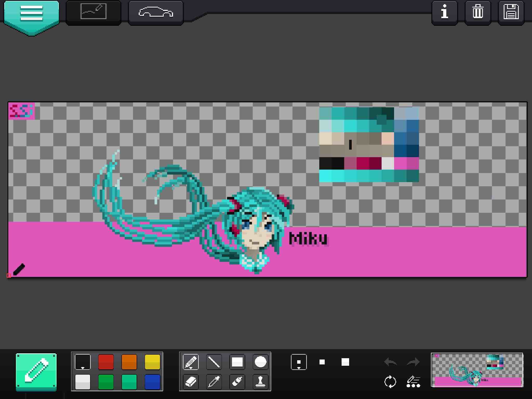Choose the medium brush size
532x399 pixels.
tap(322, 362)
